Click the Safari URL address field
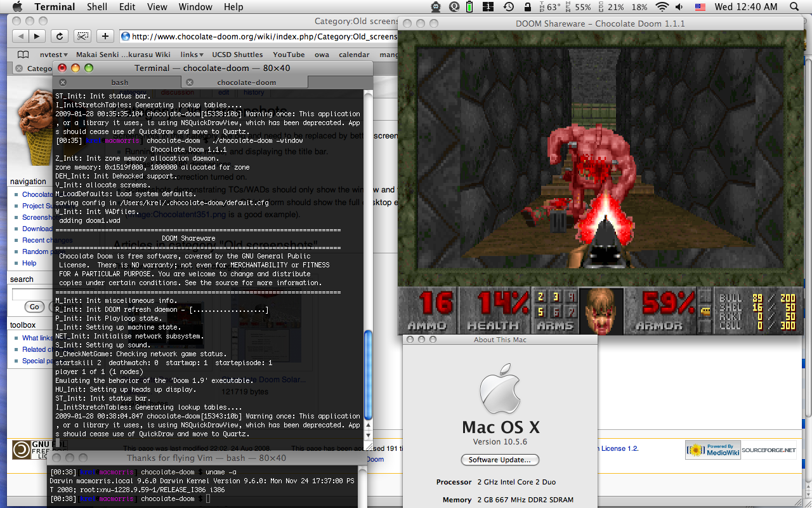Image resolution: width=812 pixels, height=508 pixels. pyautogui.click(x=260, y=36)
